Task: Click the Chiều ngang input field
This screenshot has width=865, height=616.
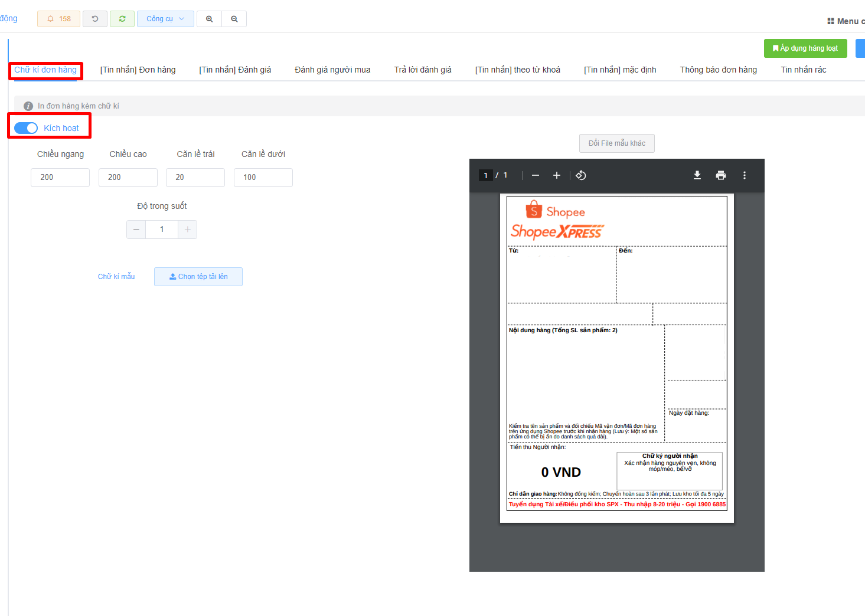Action: [x=60, y=178]
